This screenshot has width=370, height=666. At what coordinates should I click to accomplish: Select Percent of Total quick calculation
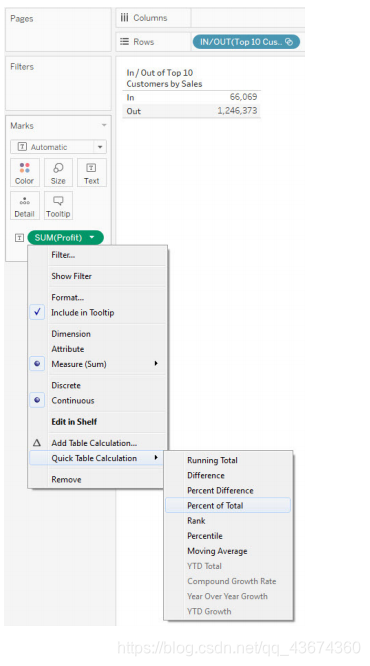228,505
